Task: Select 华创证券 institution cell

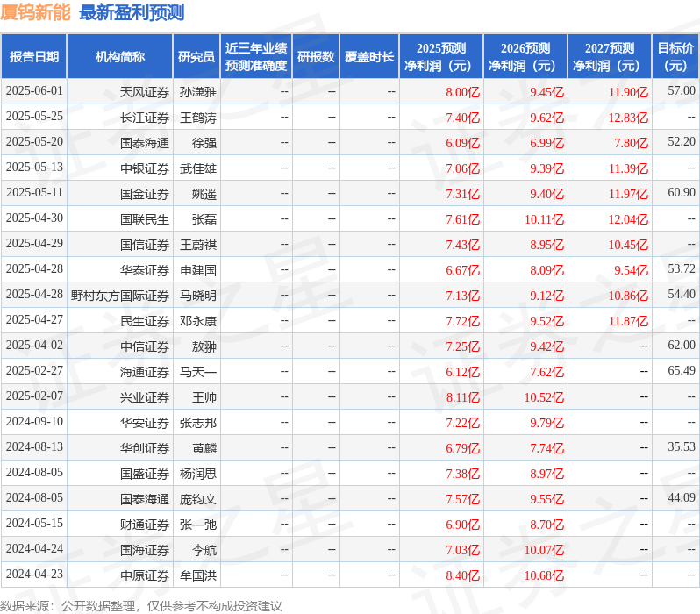Action: pyautogui.click(x=145, y=448)
